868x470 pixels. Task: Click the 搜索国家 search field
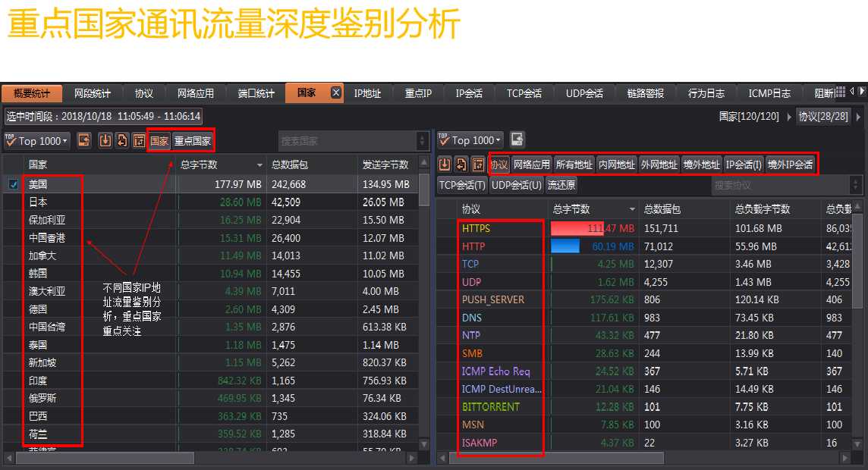(x=348, y=141)
